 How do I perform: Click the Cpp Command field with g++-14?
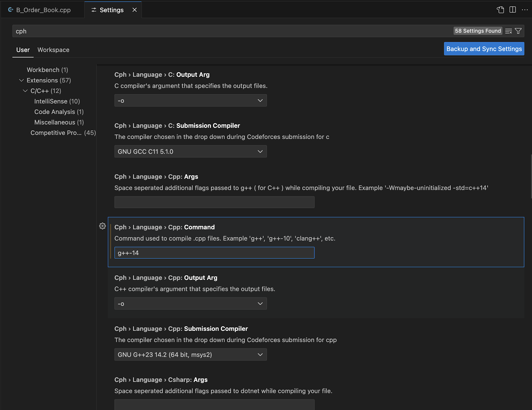tap(214, 253)
